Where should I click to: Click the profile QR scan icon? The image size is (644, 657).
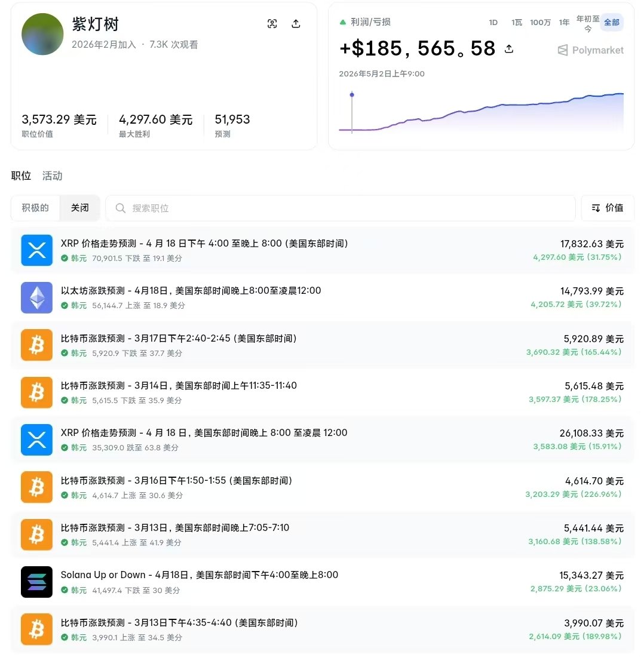(x=272, y=23)
